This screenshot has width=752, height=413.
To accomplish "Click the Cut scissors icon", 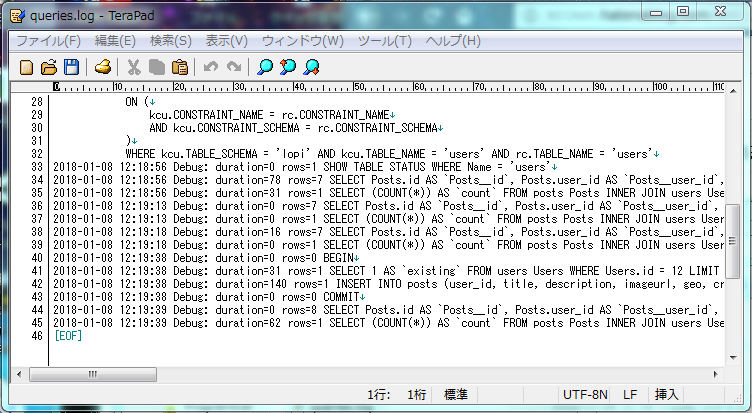I will coord(134,67).
